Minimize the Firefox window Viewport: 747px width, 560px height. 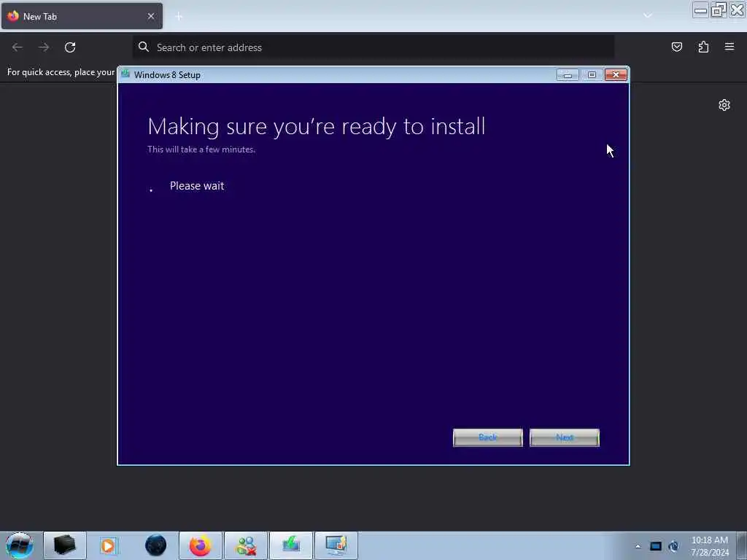pyautogui.click(x=700, y=10)
